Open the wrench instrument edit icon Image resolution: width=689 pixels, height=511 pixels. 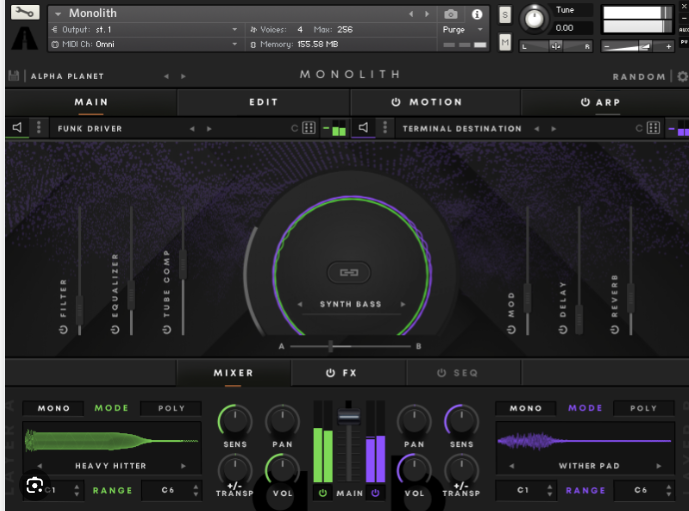point(25,12)
